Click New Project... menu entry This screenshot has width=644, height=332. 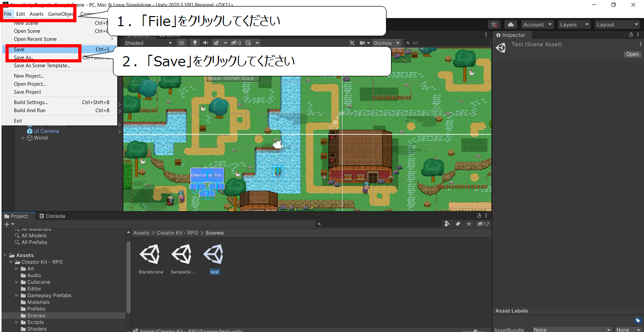pos(59,76)
